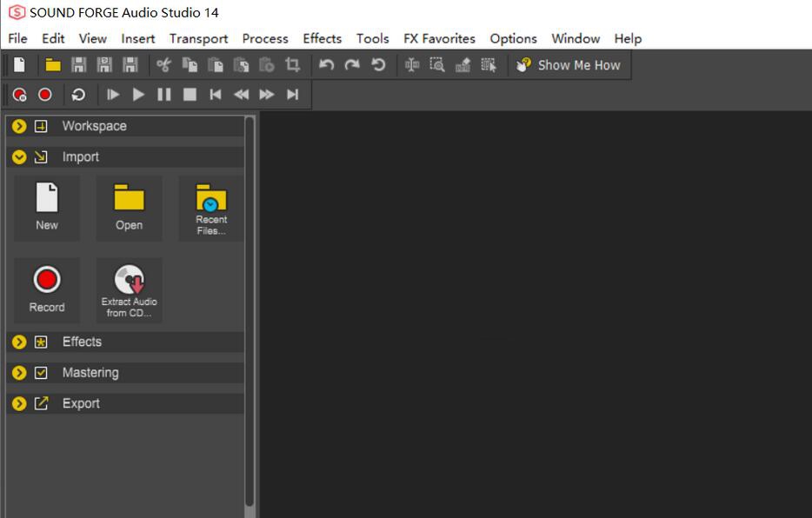Screen dimensions: 812x518
Task: Click the New tile in Import panel
Action: pos(47,208)
